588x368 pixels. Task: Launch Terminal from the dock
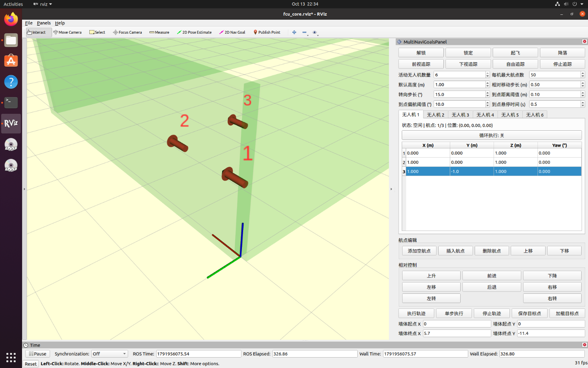click(x=11, y=103)
